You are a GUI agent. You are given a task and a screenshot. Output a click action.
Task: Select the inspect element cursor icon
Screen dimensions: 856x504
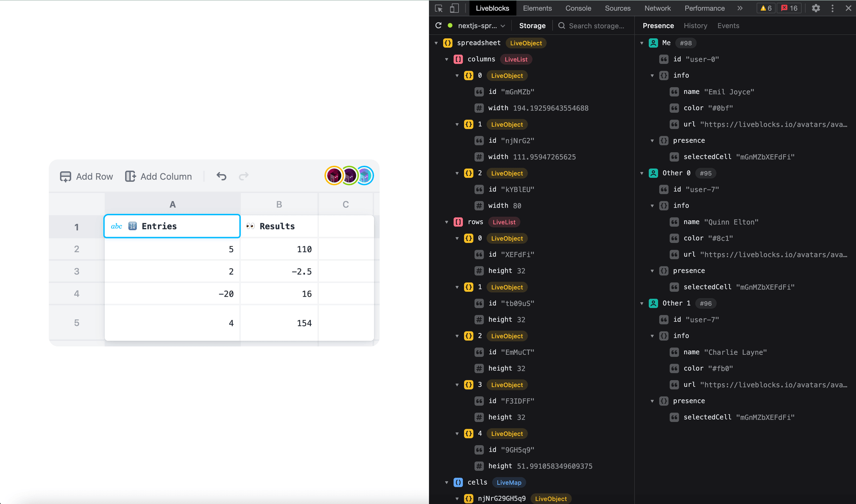(438, 8)
